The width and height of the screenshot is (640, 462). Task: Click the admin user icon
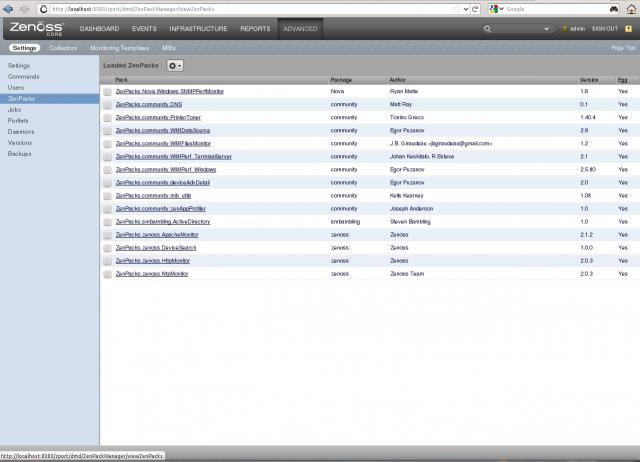pos(564,29)
